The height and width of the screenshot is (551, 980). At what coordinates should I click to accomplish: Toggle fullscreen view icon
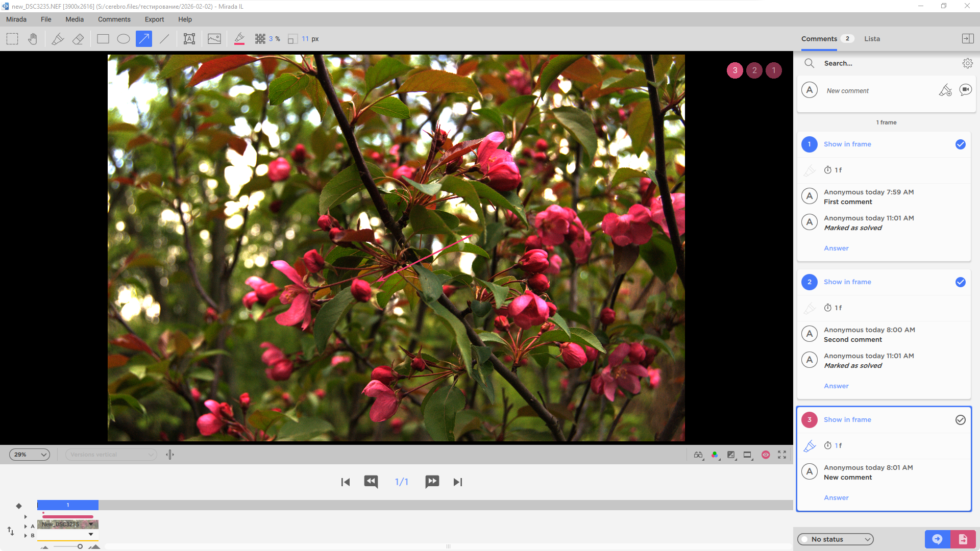(x=782, y=455)
